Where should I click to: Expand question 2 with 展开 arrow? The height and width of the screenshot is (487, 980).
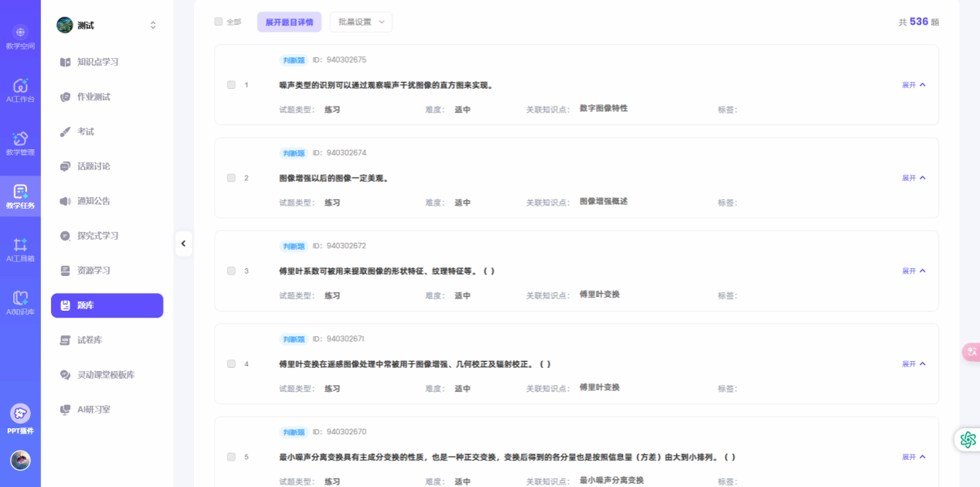[x=914, y=178]
